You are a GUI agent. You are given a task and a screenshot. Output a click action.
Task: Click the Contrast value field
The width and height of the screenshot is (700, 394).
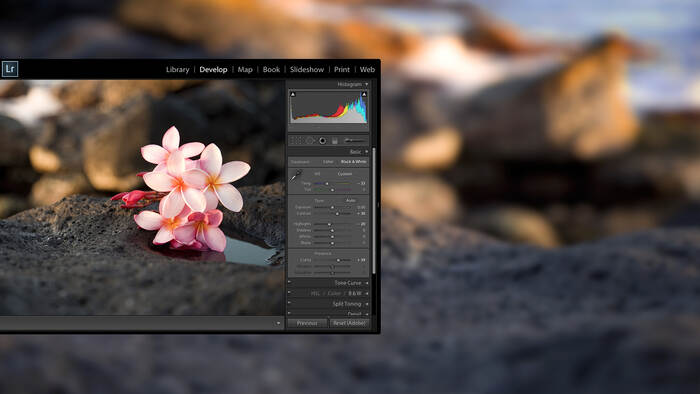tap(361, 214)
